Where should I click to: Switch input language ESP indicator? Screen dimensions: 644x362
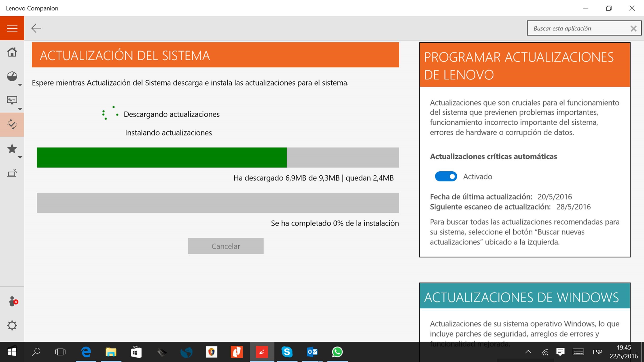tap(597, 352)
